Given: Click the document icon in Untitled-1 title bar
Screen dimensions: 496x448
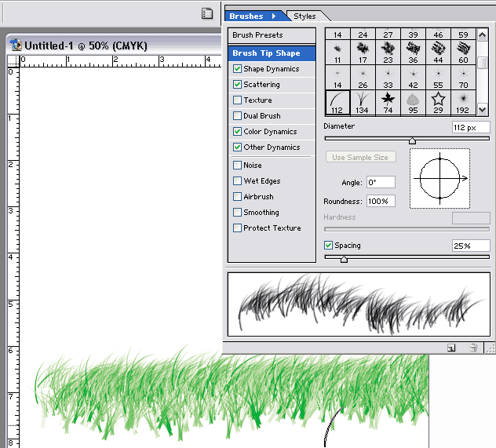Looking at the screenshot, I should click(x=16, y=45).
